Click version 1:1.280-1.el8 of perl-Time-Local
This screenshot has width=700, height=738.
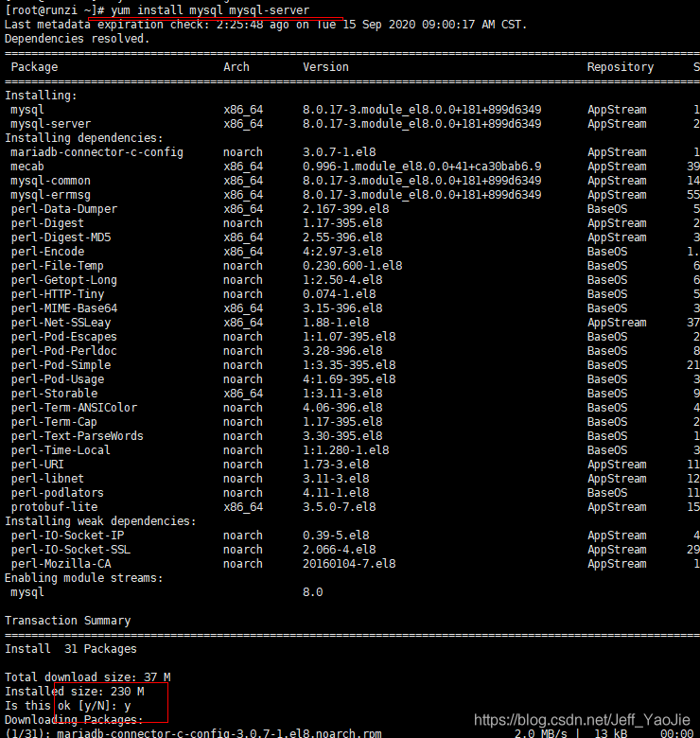[346, 450]
